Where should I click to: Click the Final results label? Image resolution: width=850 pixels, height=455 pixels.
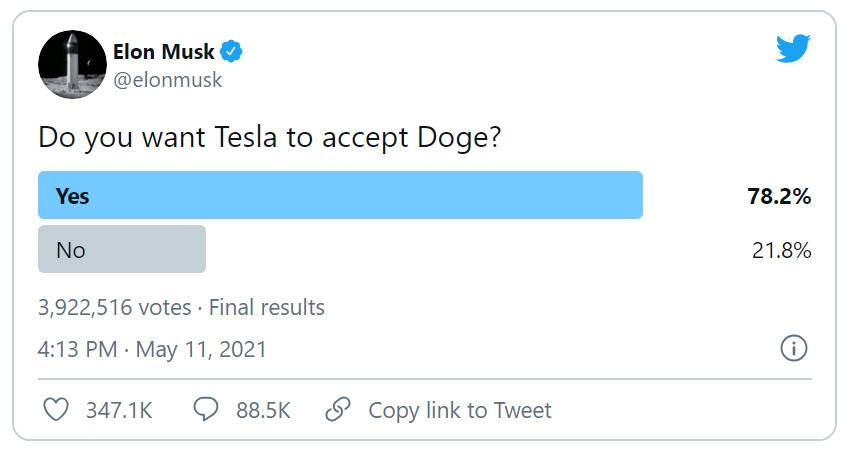pos(266,307)
